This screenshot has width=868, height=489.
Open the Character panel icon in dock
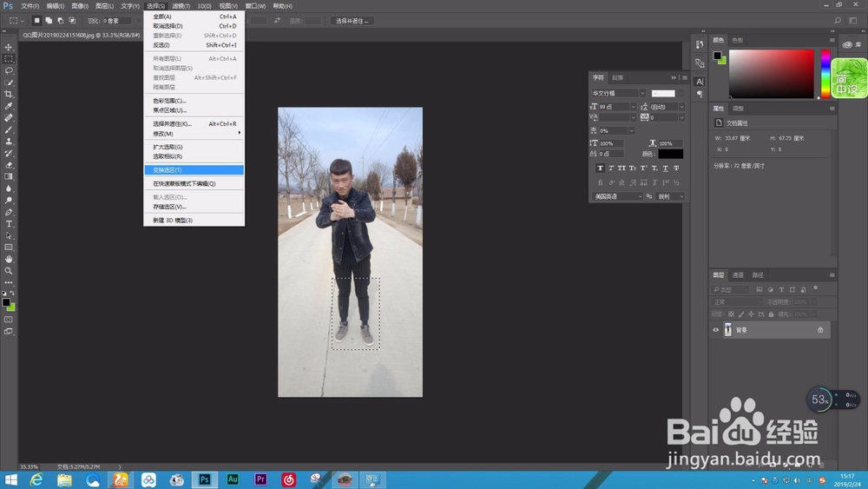pos(700,82)
